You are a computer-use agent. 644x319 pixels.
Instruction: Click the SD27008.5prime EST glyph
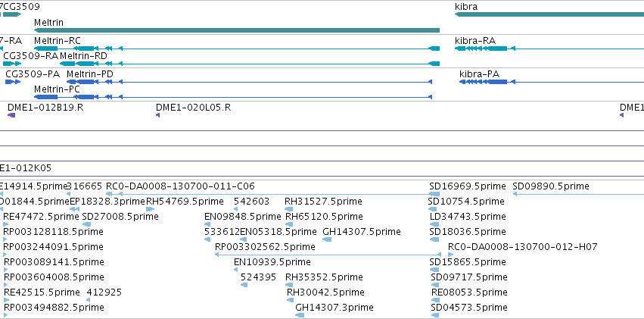pyautogui.click(x=86, y=224)
